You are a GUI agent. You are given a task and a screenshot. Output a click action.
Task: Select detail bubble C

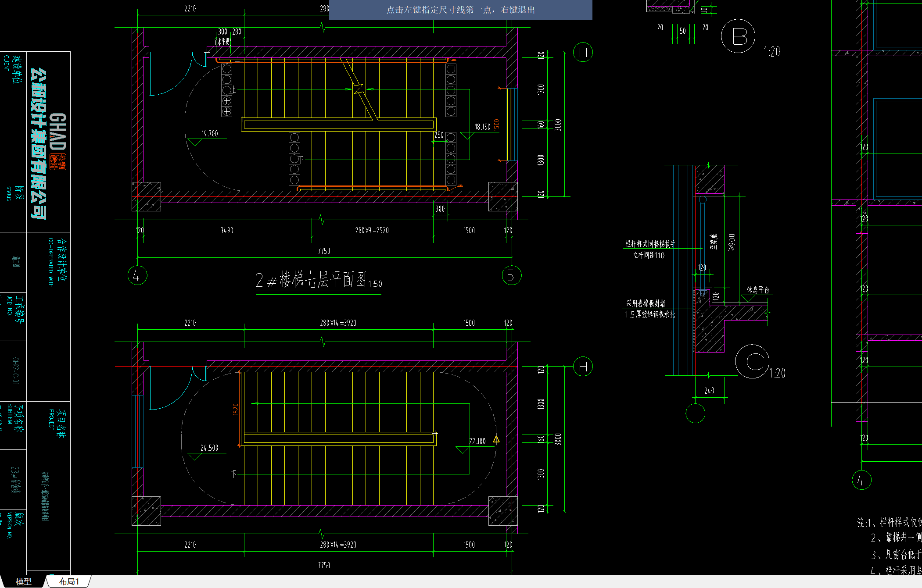(752, 362)
